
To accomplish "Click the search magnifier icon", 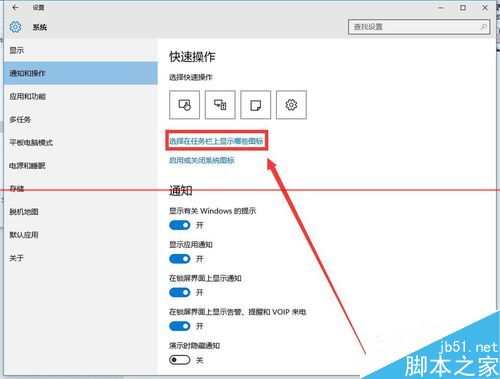I will tap(483, 27).
